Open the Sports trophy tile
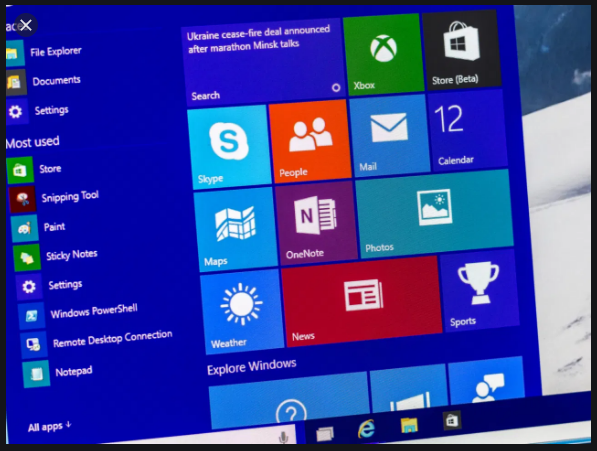The image size is (597, 451). (479, 290)
